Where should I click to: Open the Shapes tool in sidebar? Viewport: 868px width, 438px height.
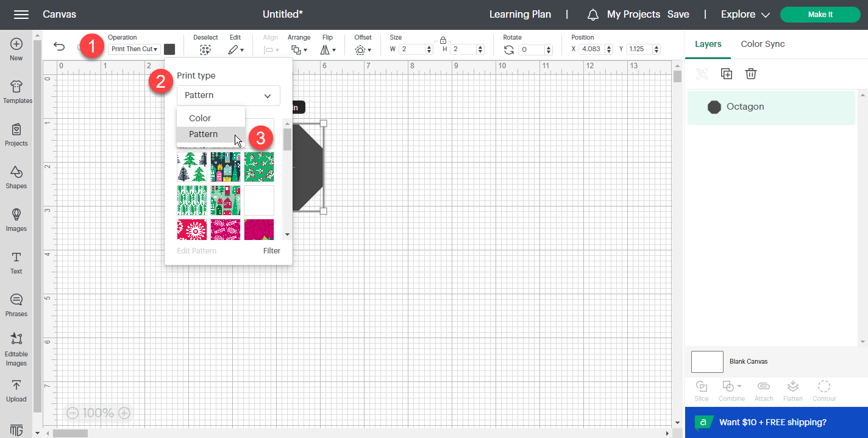coord(16,177)
